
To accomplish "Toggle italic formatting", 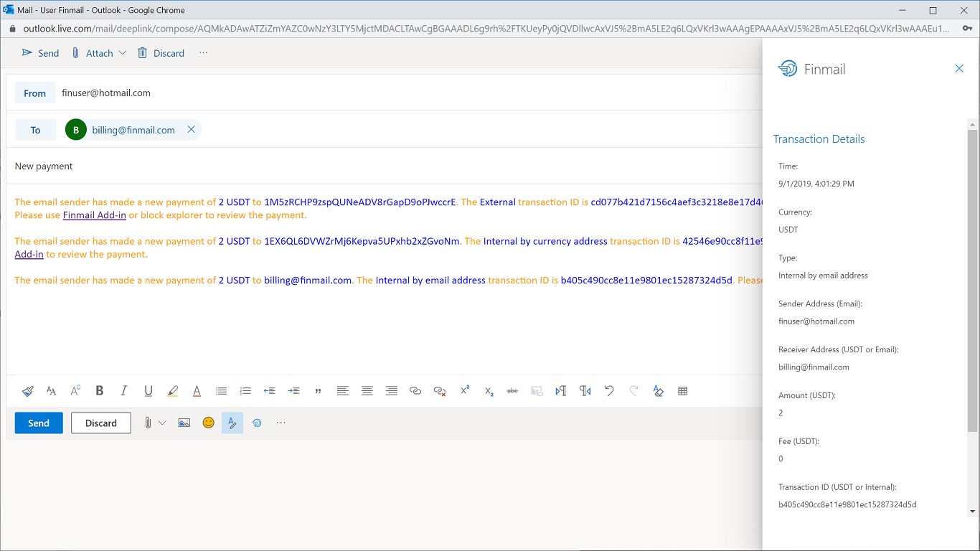I will point(124,391).
